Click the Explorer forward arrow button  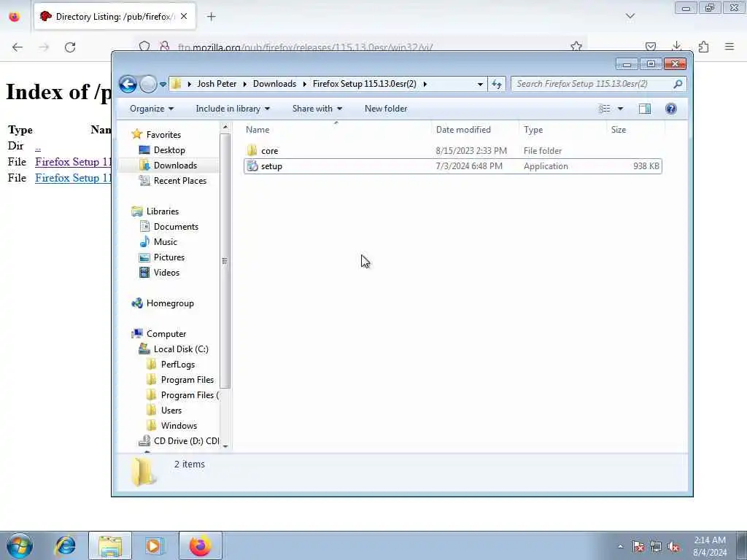pyautogui.click(x=148, y=85)
